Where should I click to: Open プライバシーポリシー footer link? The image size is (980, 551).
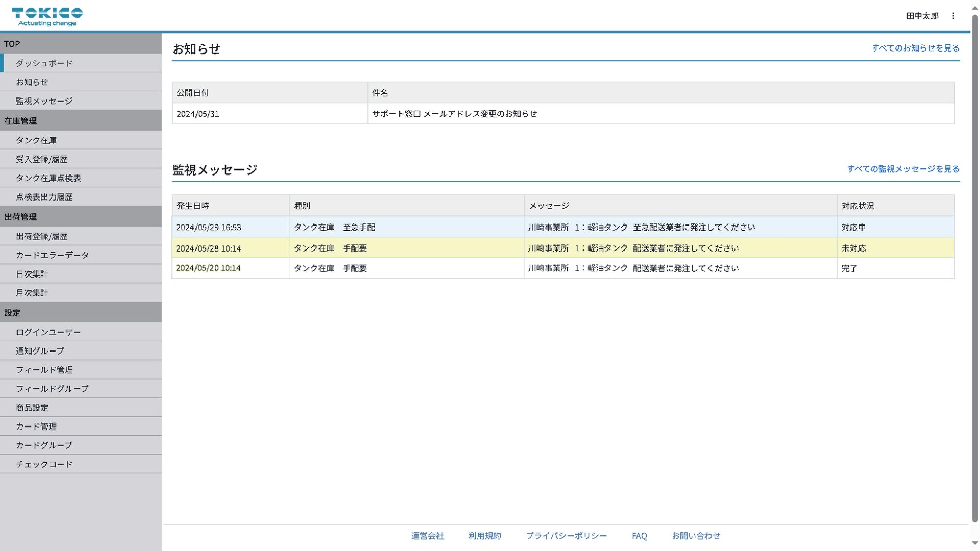(x=566, y=536)
